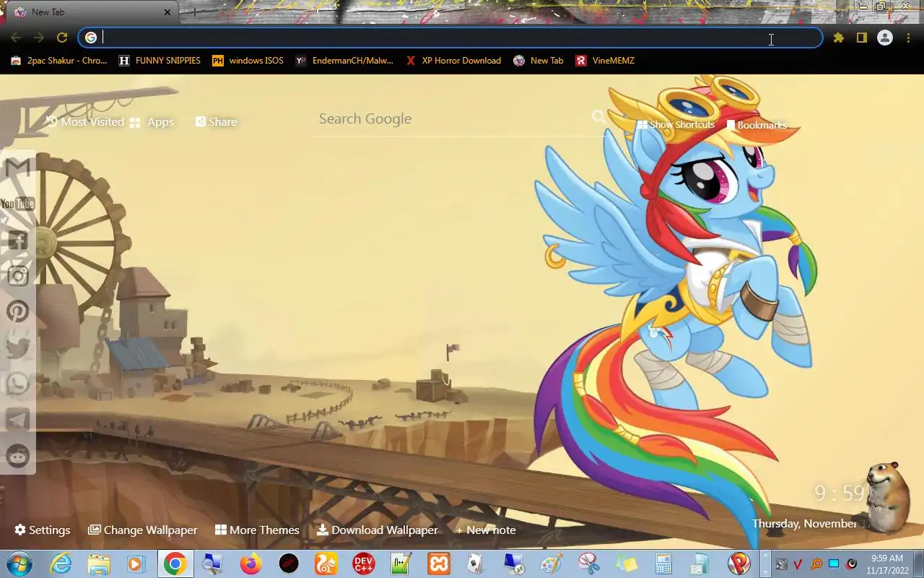This screenshot has height=578, width=924.
Task: Click the Share button
Action: click(216, 122)
